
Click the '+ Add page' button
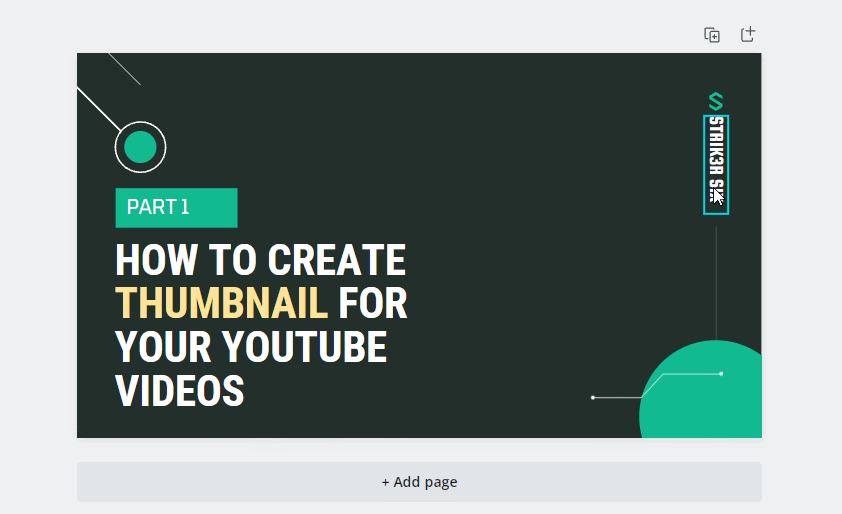[x=419, y=482]
